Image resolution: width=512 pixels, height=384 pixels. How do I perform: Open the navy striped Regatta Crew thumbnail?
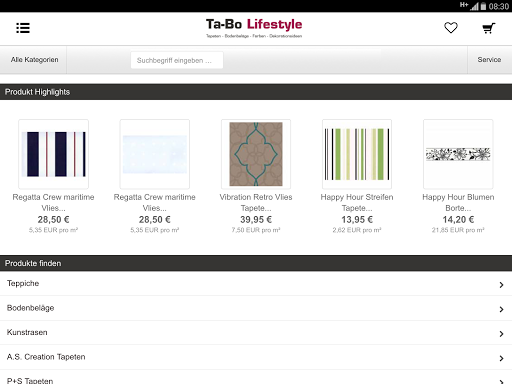54,154
